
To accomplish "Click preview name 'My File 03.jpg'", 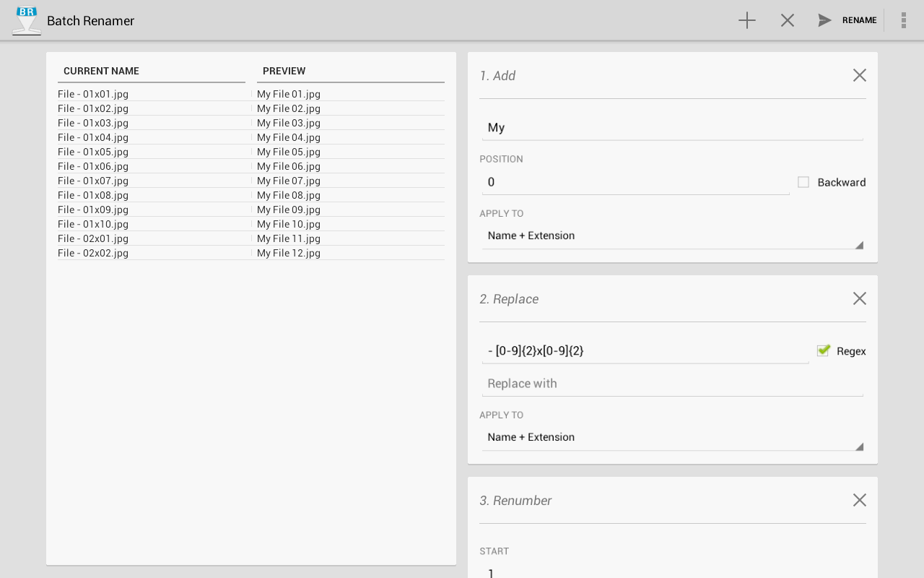I will pyautogui.click(x=289, y=123).
